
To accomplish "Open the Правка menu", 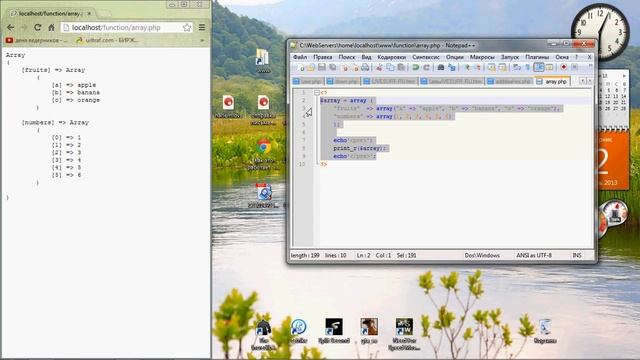I will [322, 57].
